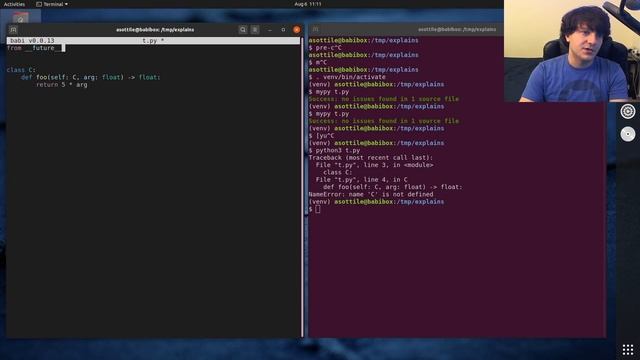The image size is (640, 360).
Task: Click 'class C:' in the traceback output
Action: point(338,172)
